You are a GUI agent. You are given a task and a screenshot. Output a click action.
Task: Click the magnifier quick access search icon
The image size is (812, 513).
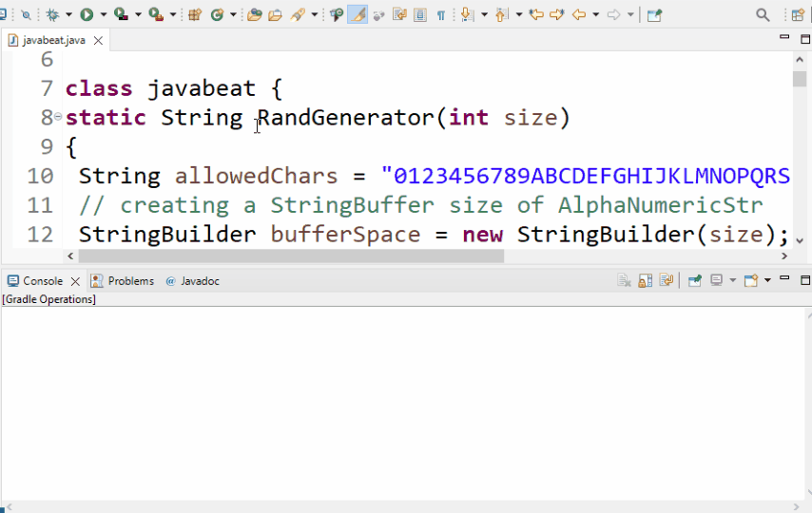click(763, 15)
